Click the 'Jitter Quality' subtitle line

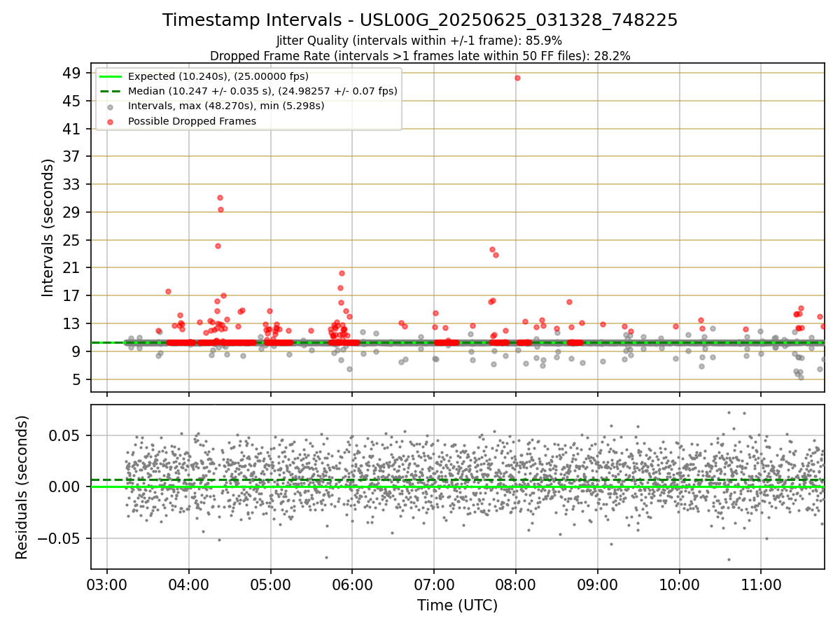point(419,41)
